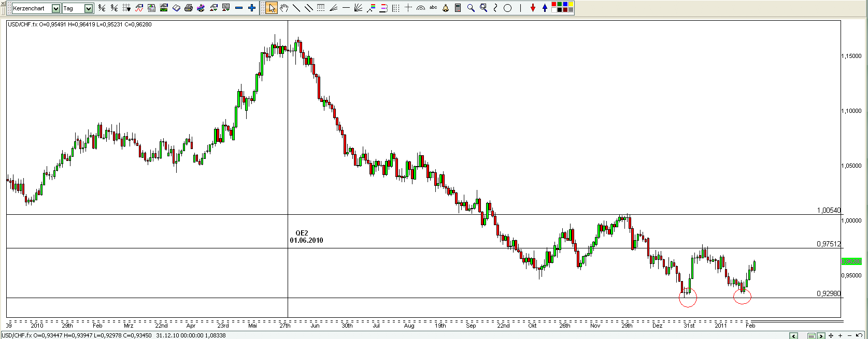Close the toolbar with the X button
868x339 pixels.
point(3,4)
